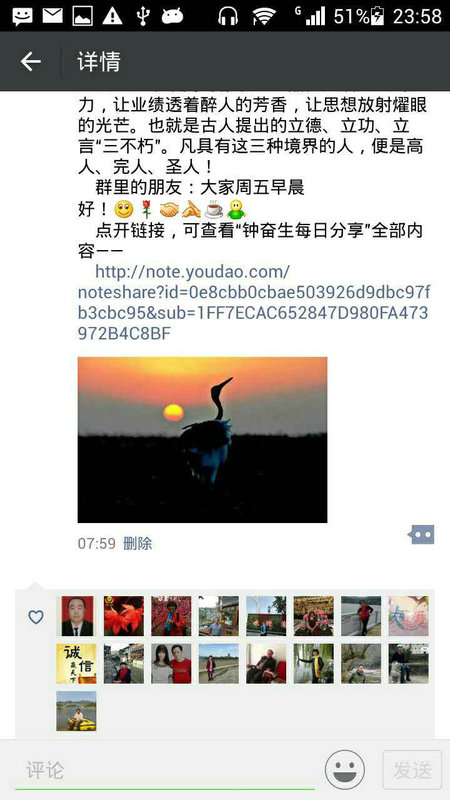Viewport: 450px width, 800px height.
Task: Click the 删除 delete link
Action: pyautogui.click(x=138, y=543)
